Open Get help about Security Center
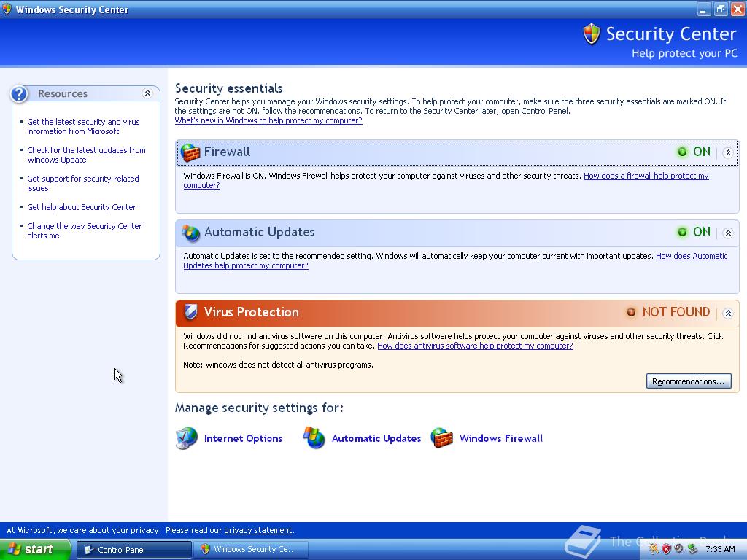This screenshot has height=560, width=747. pyautogui.click(x=82, y=207)
